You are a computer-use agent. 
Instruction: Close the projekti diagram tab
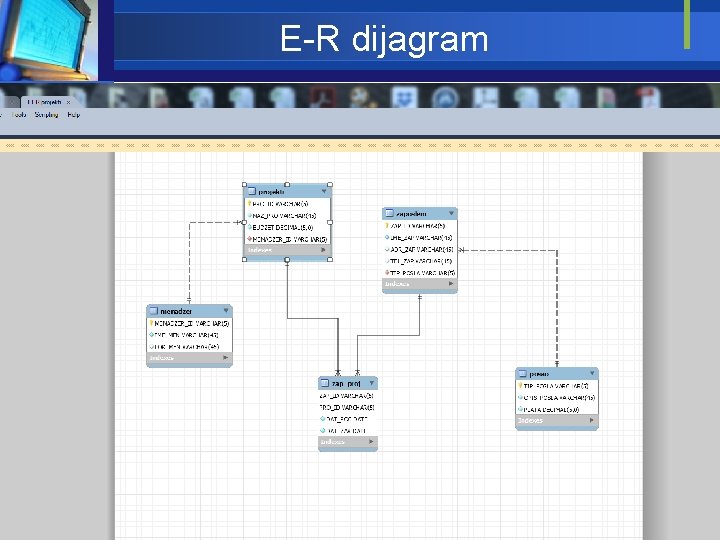[68, 102]
